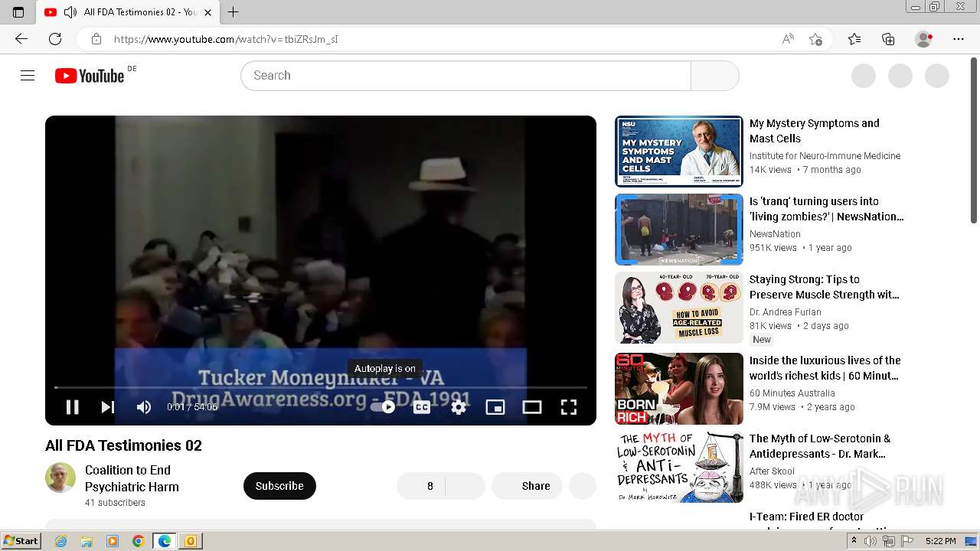Click the address bar URL
This screenshot has width=980, height=551.
(x=226, y=39)
